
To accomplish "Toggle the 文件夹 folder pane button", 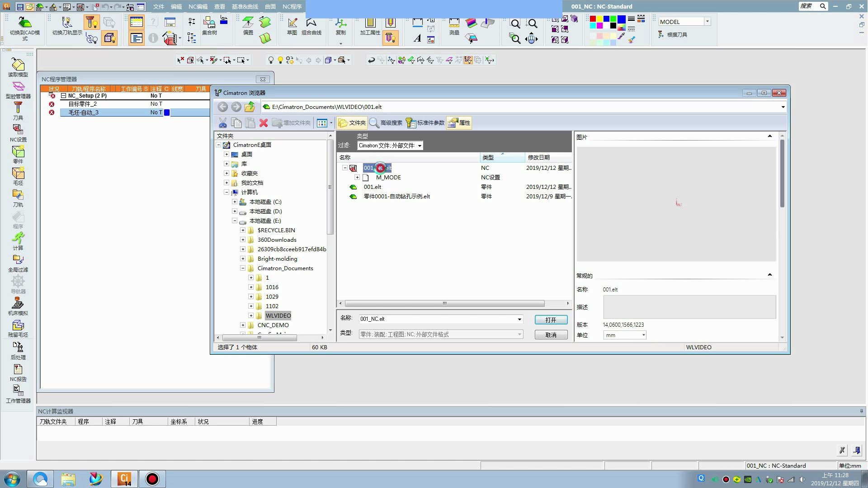I will [x=352, y=123].
